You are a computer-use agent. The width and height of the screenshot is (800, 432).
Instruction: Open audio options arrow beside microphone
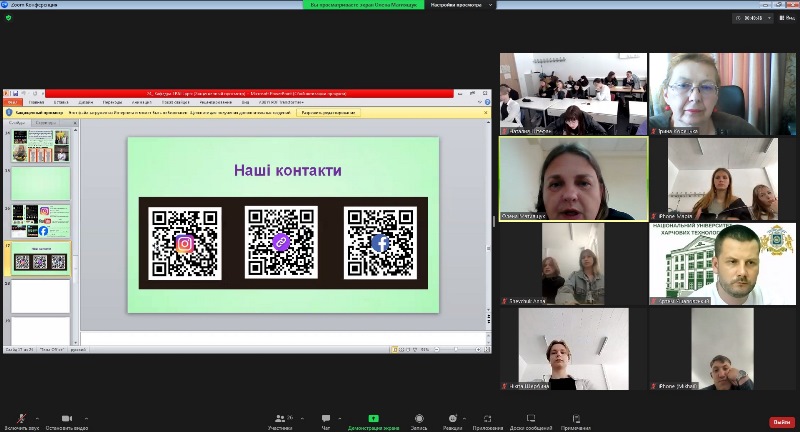pyautogui.click(x=37, y=419)
